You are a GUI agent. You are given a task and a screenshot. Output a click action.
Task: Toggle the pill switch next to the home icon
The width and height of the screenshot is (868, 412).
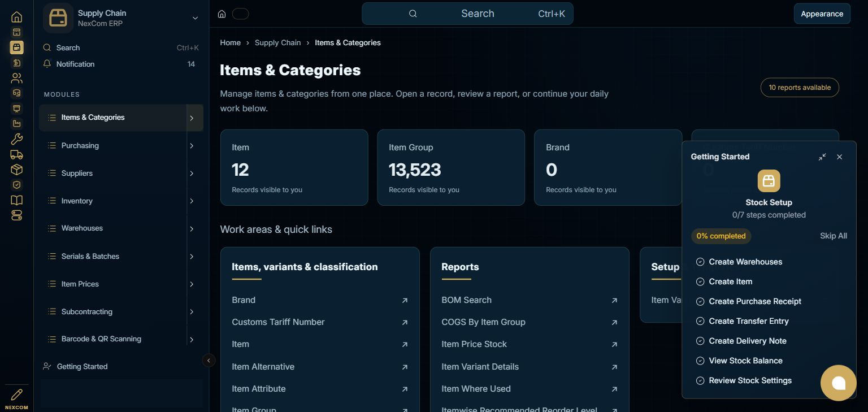point(240,14)
